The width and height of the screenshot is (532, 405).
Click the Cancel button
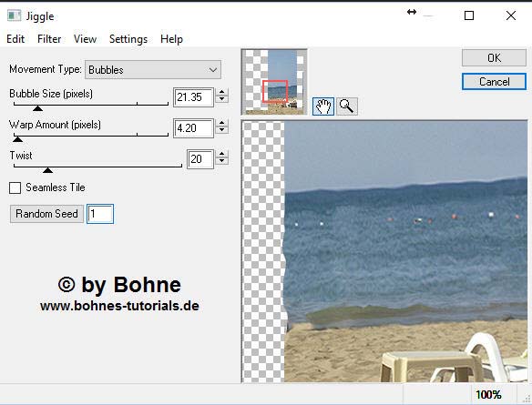click(494, 82)
